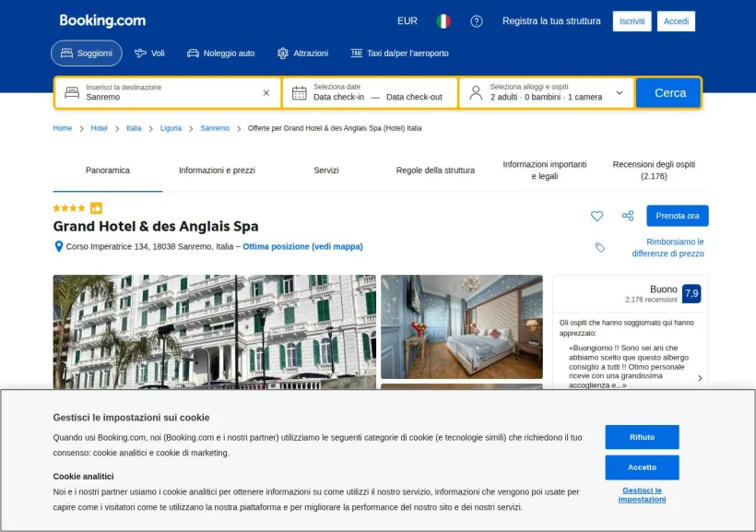Click the Italia breadcrumb link
Image resolution: width=756 pixels, height=532 pixels.
tap(134, 128)
